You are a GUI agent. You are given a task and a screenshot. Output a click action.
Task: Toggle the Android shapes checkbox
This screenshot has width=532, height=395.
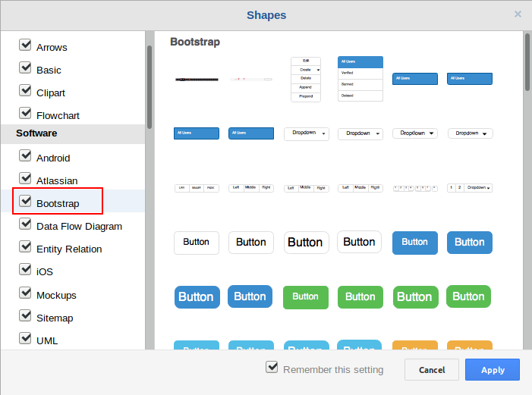[26, 156]
